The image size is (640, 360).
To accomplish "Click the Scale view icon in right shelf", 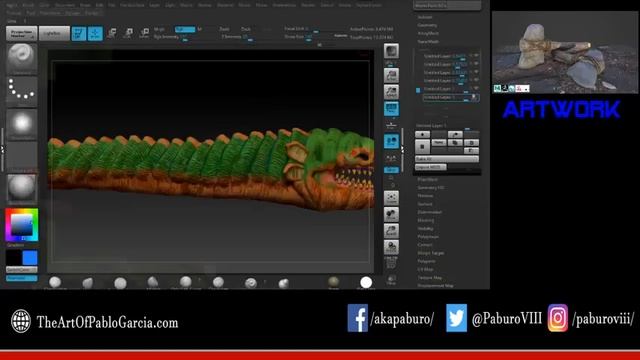I will tap(391, 231).
